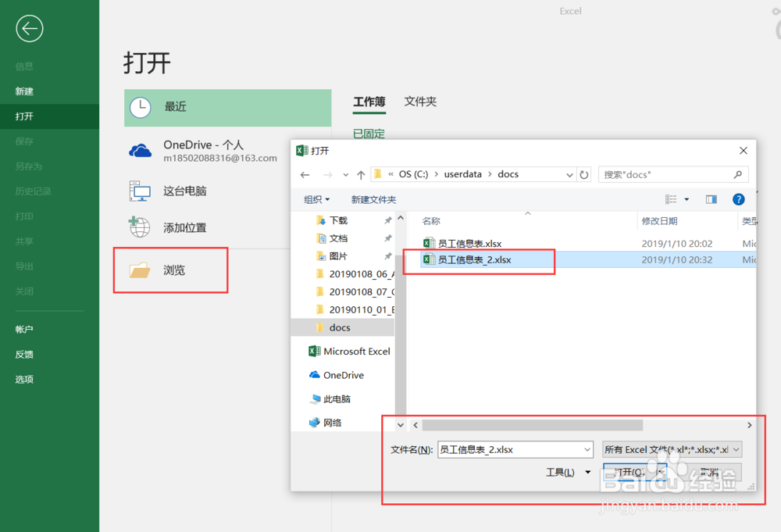Click the OneDrive cloud icon

pyautogui.click(x=141, y=150)
